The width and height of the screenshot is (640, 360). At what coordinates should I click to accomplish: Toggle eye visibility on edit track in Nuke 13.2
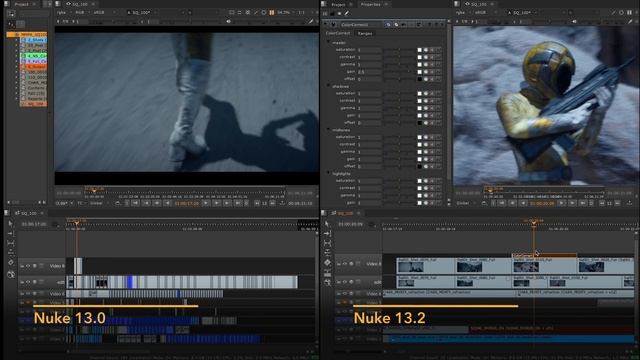pyautogui.click(x=345, y=282)
